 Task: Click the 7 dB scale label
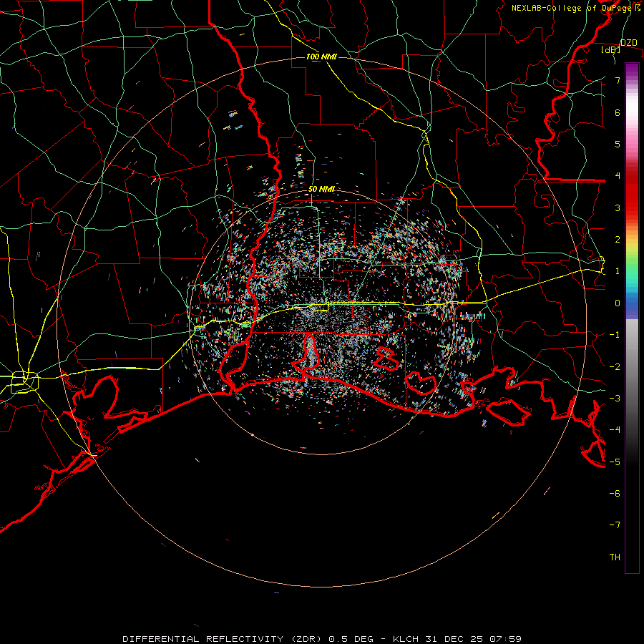pos(618,80)
